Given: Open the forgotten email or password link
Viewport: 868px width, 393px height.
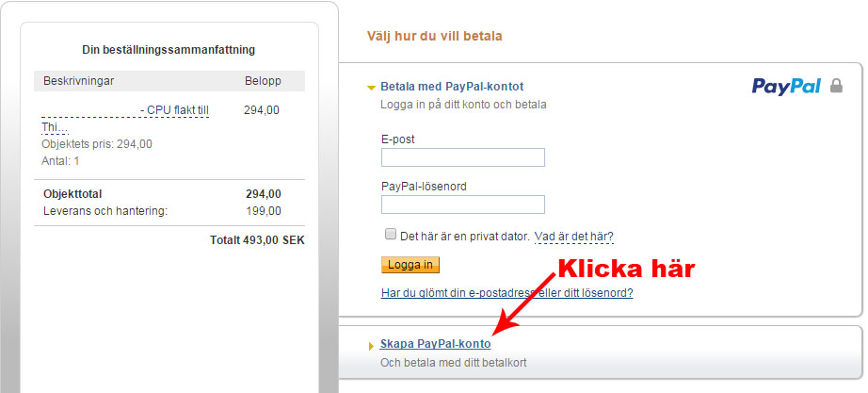Looking at the screenshot, I should (x=506, y=293).
